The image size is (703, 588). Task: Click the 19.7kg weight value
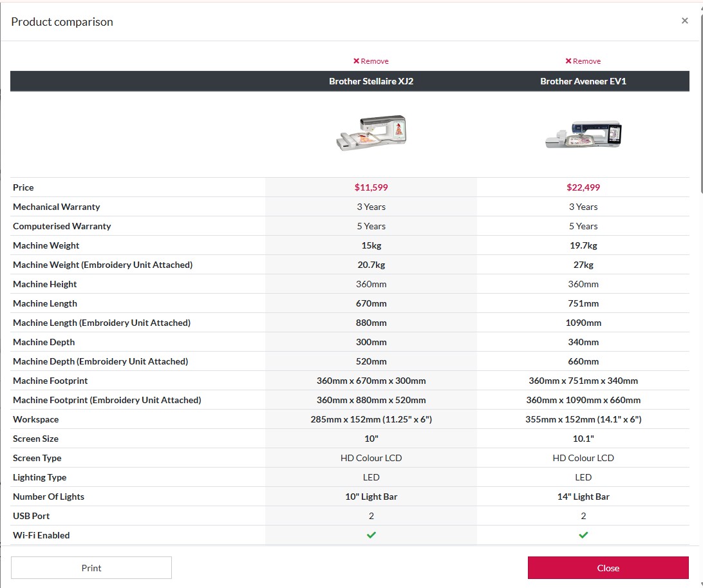coord(583,245)
